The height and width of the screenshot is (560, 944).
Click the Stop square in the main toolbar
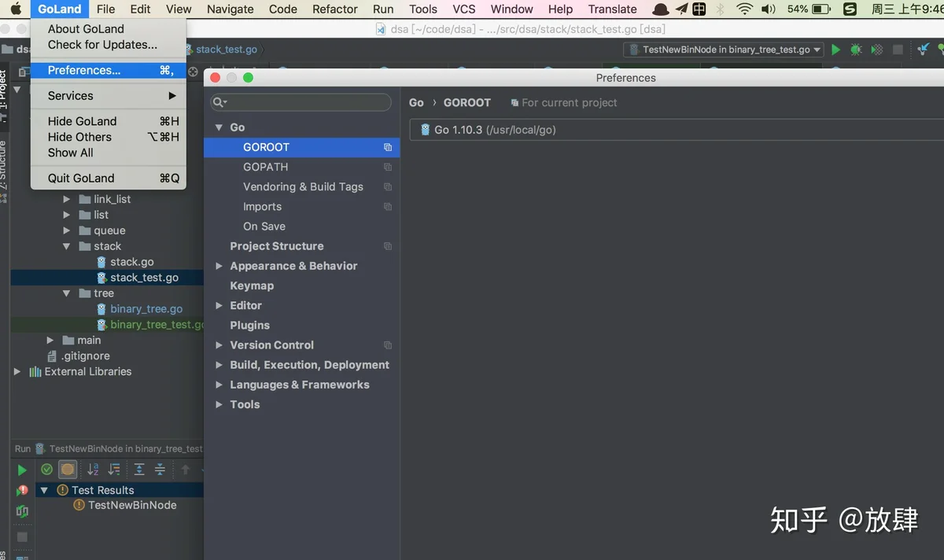(x=898, y=50)
